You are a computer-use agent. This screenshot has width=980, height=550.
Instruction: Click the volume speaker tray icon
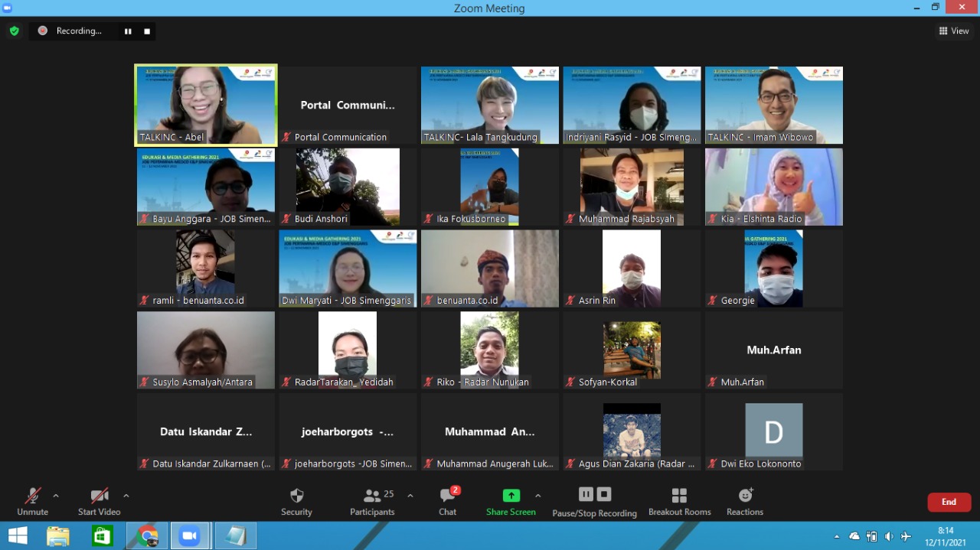pyautogui.click(x=889, y=536)
